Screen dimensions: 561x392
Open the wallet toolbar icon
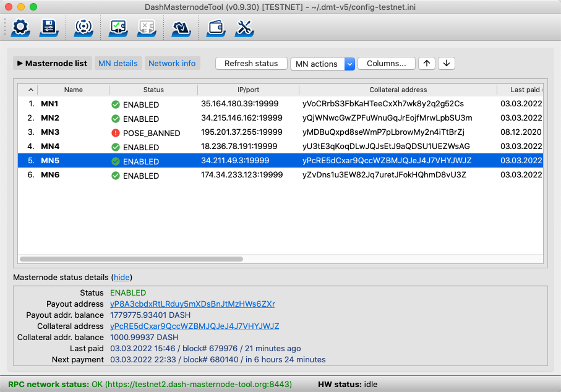(x=216, y=28)
